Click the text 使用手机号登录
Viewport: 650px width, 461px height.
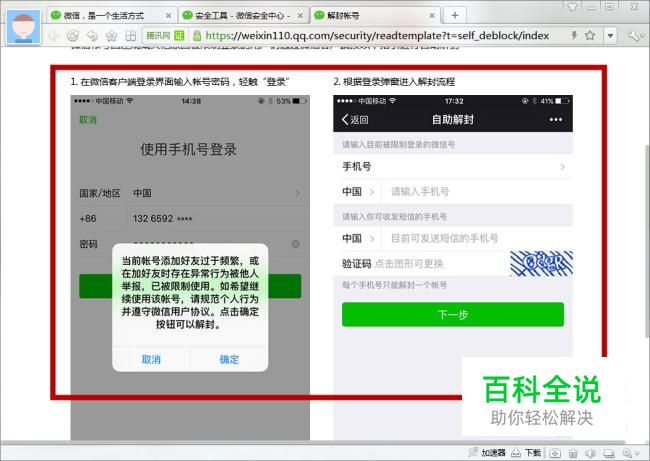(189, 149)
